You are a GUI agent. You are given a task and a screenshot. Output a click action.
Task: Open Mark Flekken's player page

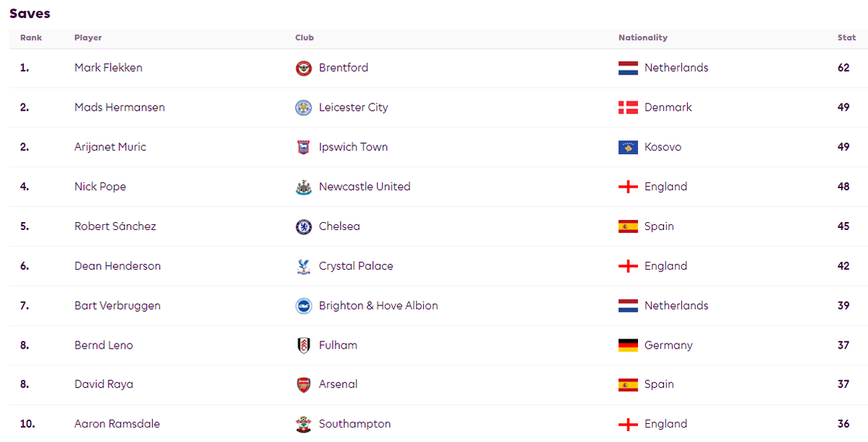click(x=109, y=68)
